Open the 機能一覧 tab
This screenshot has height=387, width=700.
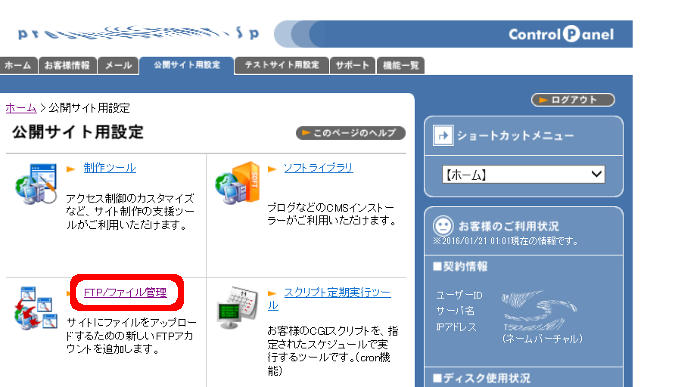pos(400,66)
